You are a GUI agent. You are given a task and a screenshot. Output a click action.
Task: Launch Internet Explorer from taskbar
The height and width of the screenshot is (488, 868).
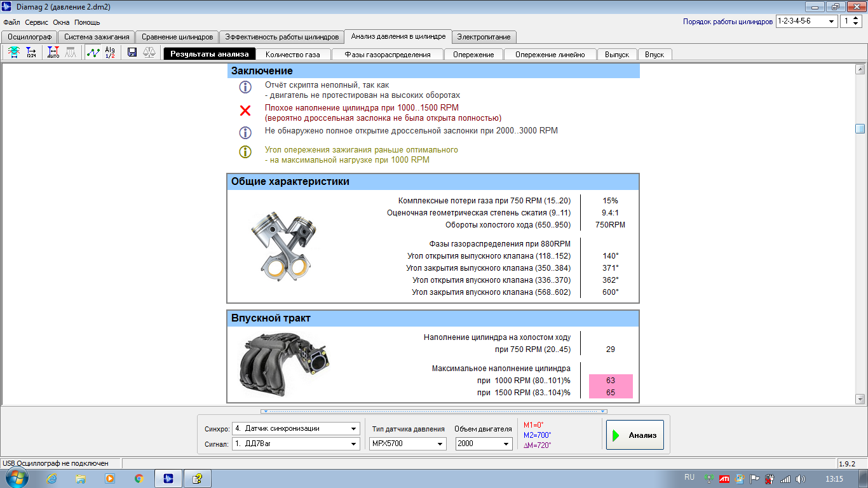(51, 478)
